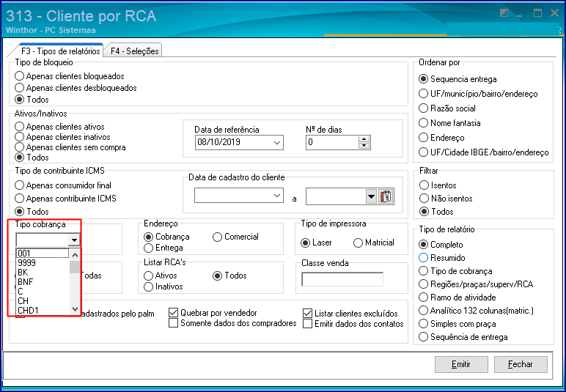566x392 pixels.
Task: Choose Laser printer type
Action: pos(316,243)
